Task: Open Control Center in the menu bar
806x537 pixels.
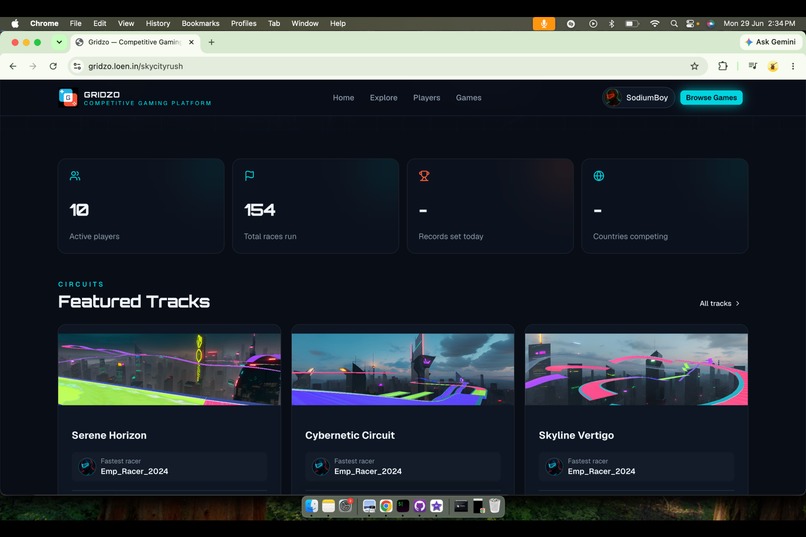Action: coord(692,24)
